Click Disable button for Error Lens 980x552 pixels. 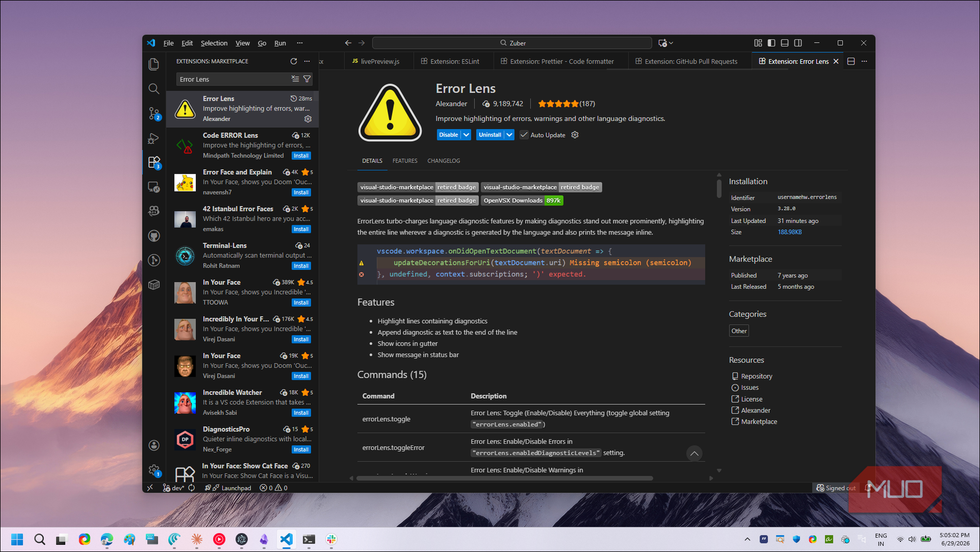click(x=448, y=135)
